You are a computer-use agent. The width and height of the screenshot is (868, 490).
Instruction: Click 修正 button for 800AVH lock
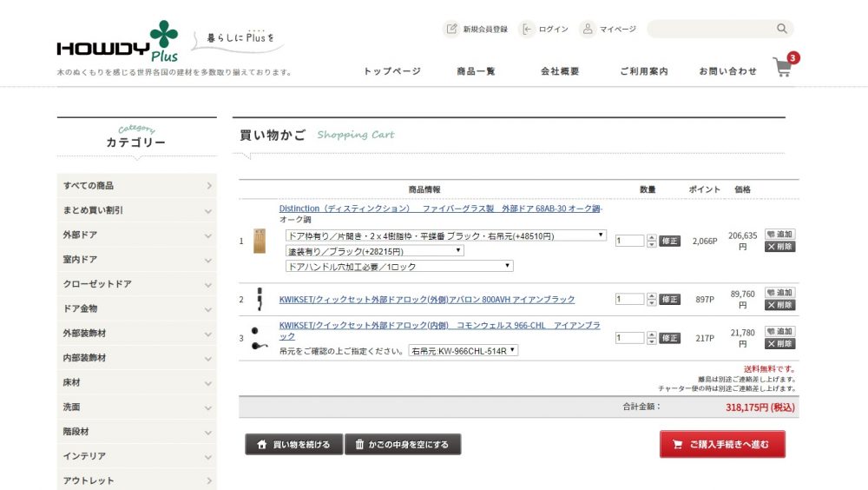(669, 299)
